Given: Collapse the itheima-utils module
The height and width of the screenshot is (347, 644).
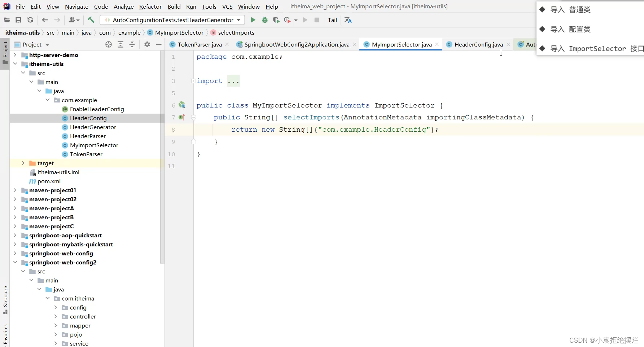Looking at the screenshot, I should coord(15,64).
